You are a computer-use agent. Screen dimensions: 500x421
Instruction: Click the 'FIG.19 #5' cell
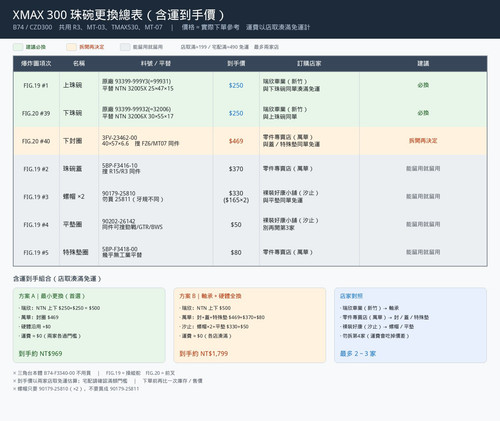coord(36,253)
